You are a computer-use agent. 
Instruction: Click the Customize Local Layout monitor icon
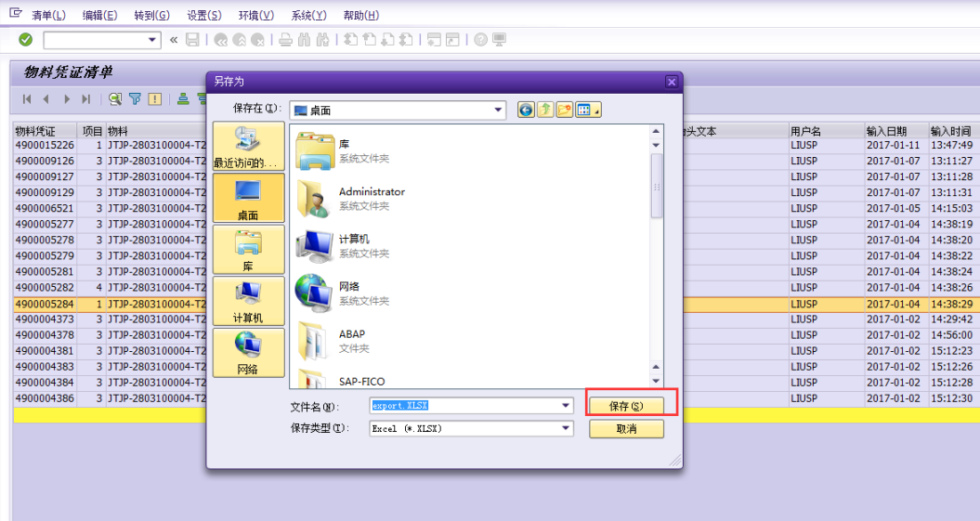(500, 40)
